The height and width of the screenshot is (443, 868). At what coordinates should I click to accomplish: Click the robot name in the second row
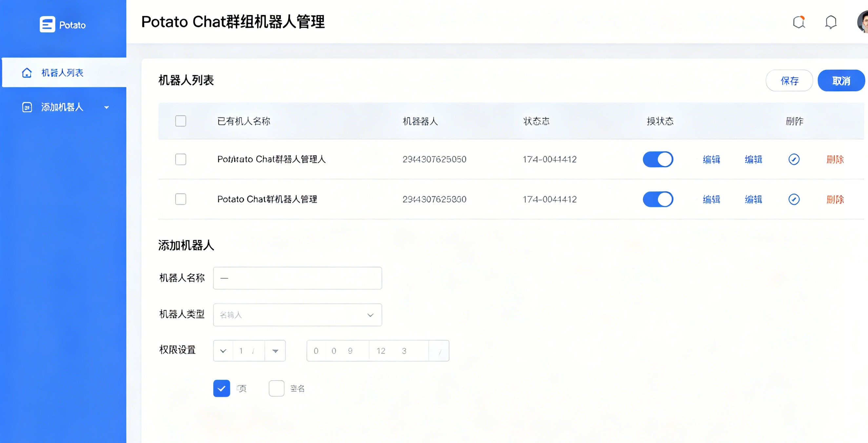(x=267, y=199)
